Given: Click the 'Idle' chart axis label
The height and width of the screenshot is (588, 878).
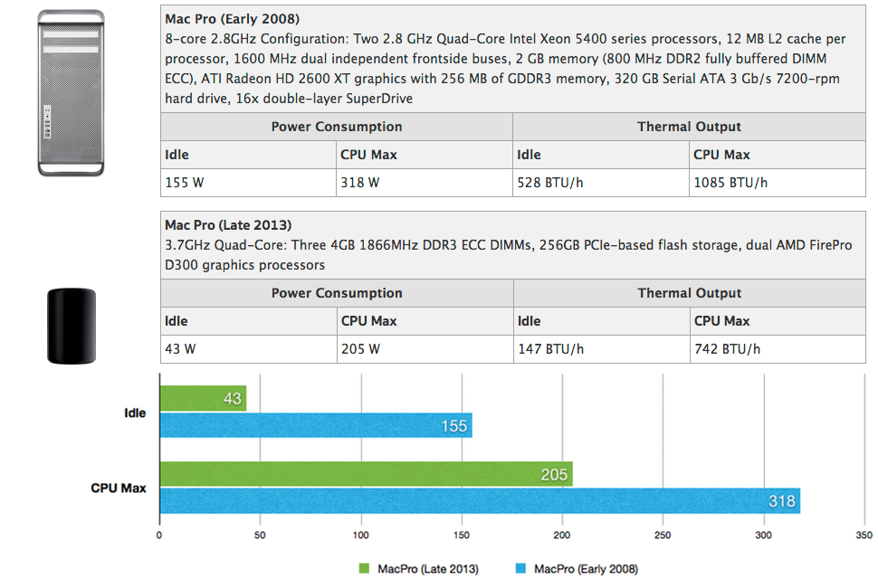Looking at the screenshot, I should click(x=135, y=413).
